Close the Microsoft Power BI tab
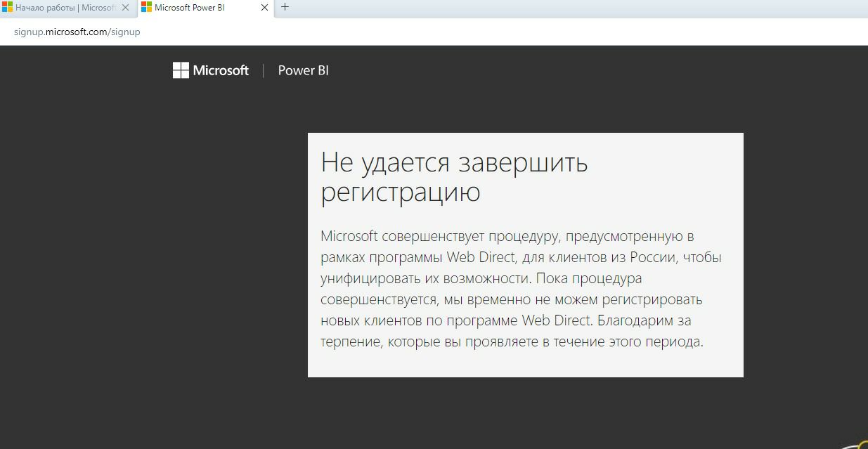The height and width of the screenshot is (449, 868). [x=264, y=8]
